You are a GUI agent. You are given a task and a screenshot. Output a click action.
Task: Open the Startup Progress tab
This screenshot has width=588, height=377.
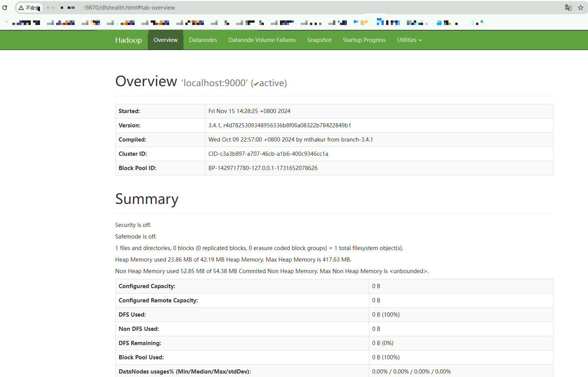point(364,40)
